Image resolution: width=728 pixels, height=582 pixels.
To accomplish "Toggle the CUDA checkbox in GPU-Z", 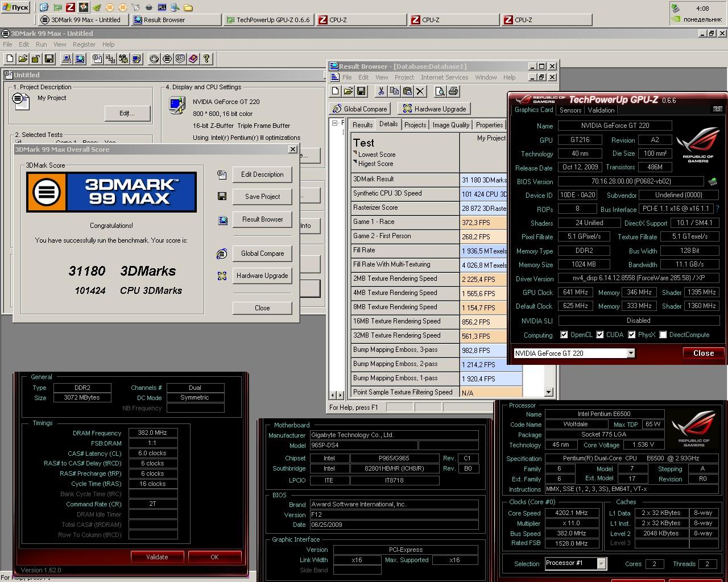I will [x=599, y=335].
